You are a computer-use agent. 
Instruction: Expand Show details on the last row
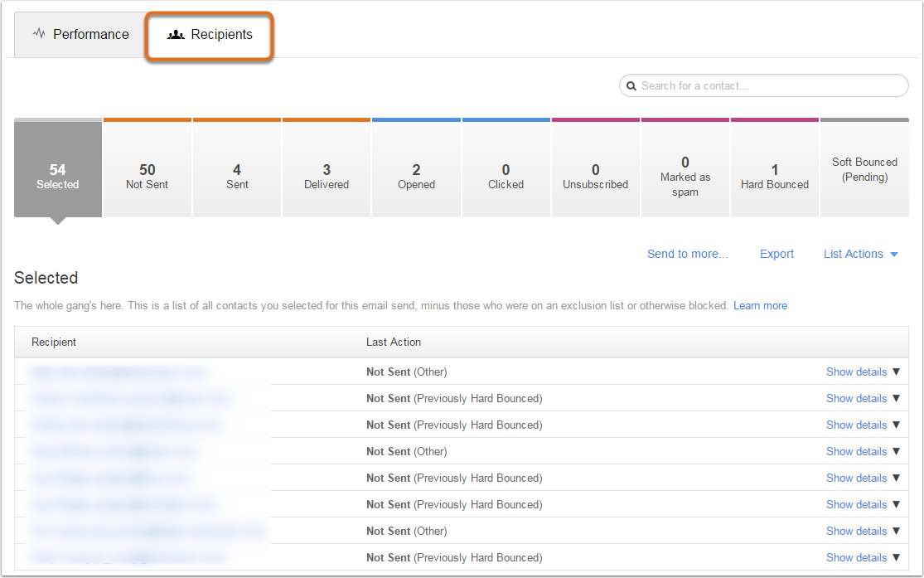(x=863, y=557)
